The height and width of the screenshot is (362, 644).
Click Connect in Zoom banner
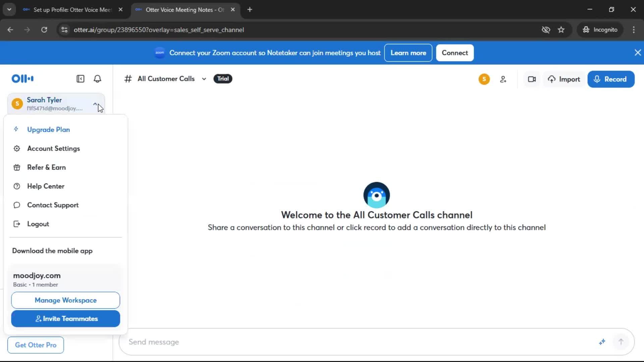point(455,53)
